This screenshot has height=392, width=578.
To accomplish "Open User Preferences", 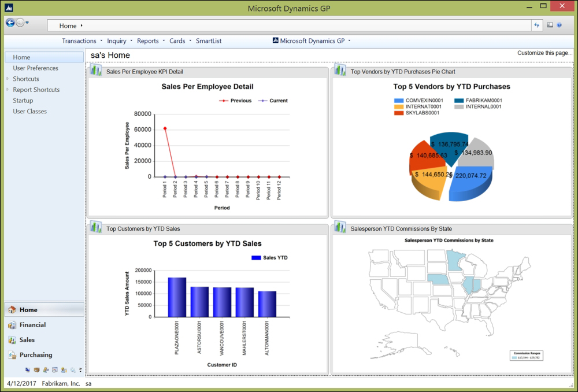I will 35,68.
